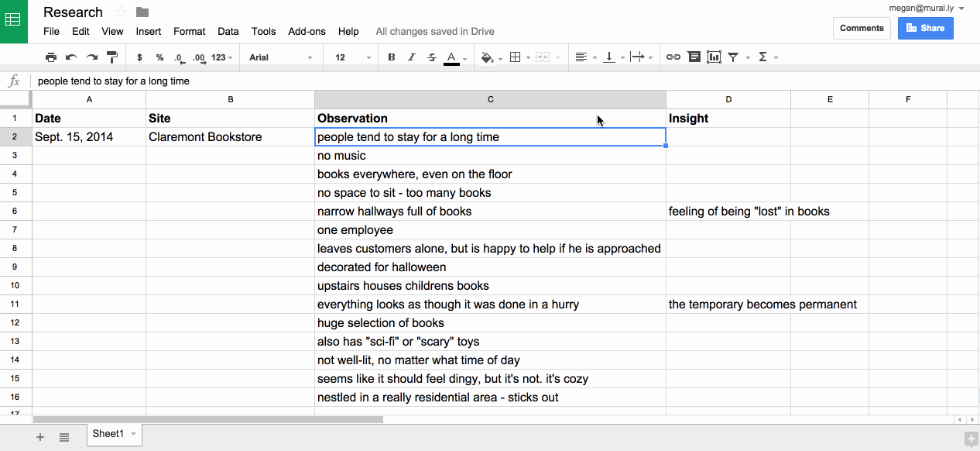Increase decimal places

[199, 57]
